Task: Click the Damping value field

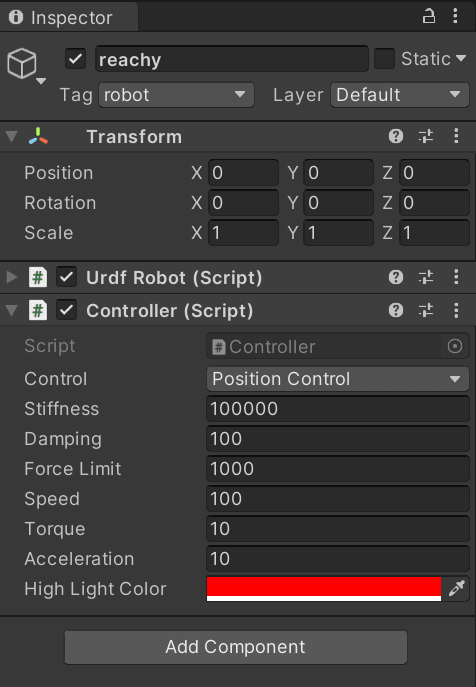Action: (337, 439)
